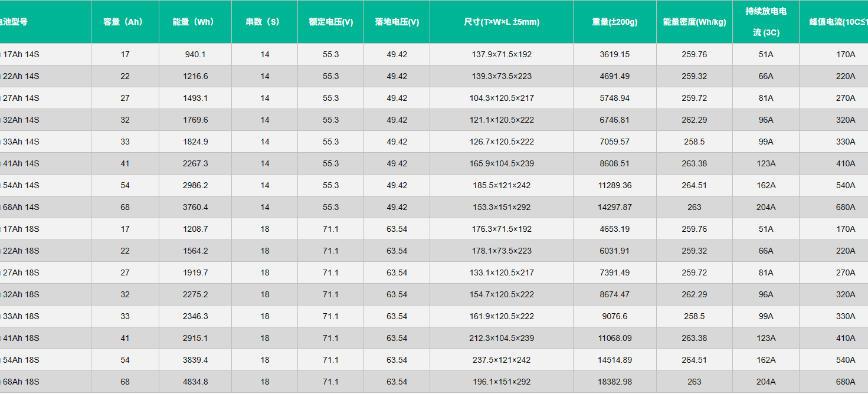This screenshot has height=394, width=868.
Task: Select the 能量密度(Wh/kg) header cell
Action: 694,22
